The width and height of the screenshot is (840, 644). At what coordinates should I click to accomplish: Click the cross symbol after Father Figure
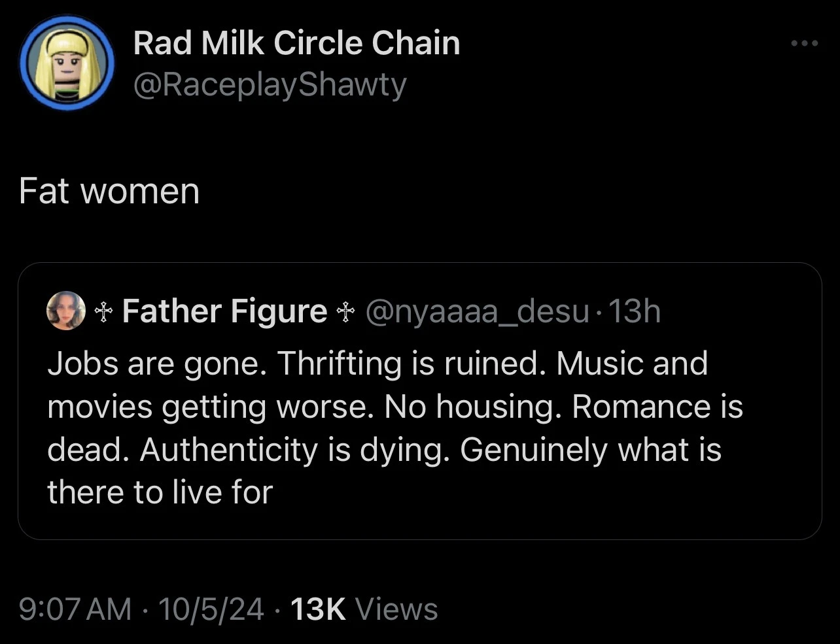343,311
